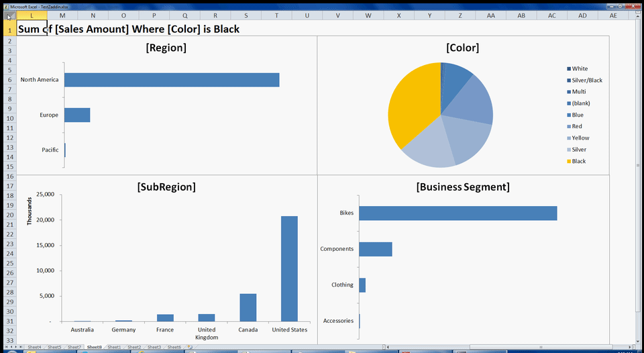Click the Germany axis label
This screenshot has height=353, width=644.
(123, 330)
